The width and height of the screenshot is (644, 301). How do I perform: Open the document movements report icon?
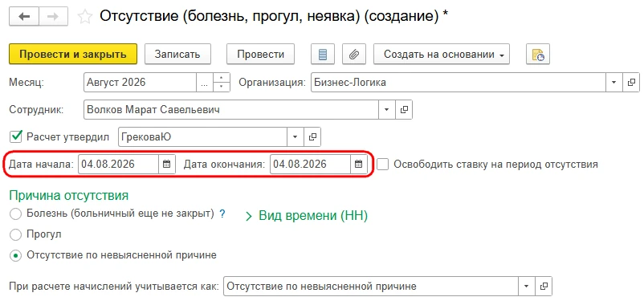[323, 55]
